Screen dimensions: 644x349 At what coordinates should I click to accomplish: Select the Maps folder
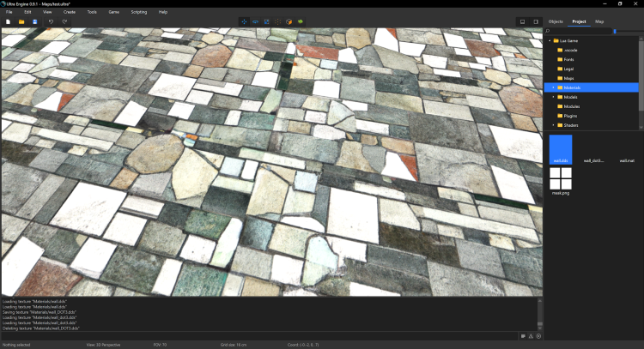click(568, 78)
